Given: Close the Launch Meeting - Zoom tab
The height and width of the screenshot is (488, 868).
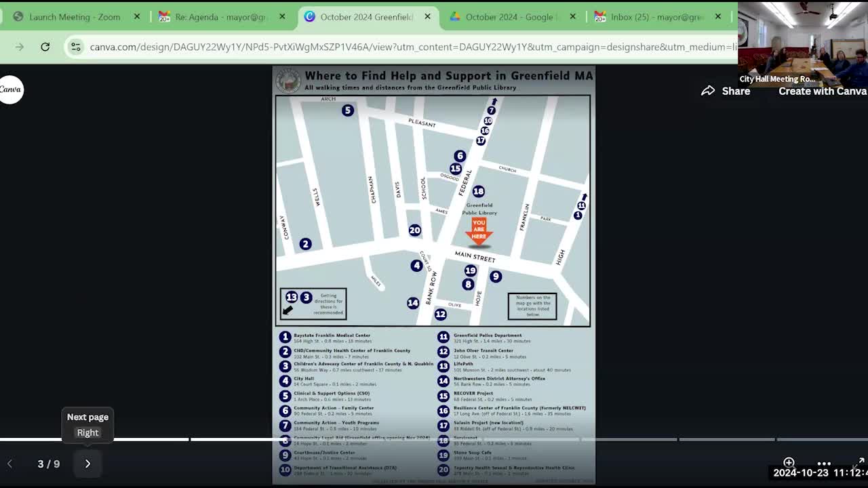Looking at the screenshot, I should point(137,17).
